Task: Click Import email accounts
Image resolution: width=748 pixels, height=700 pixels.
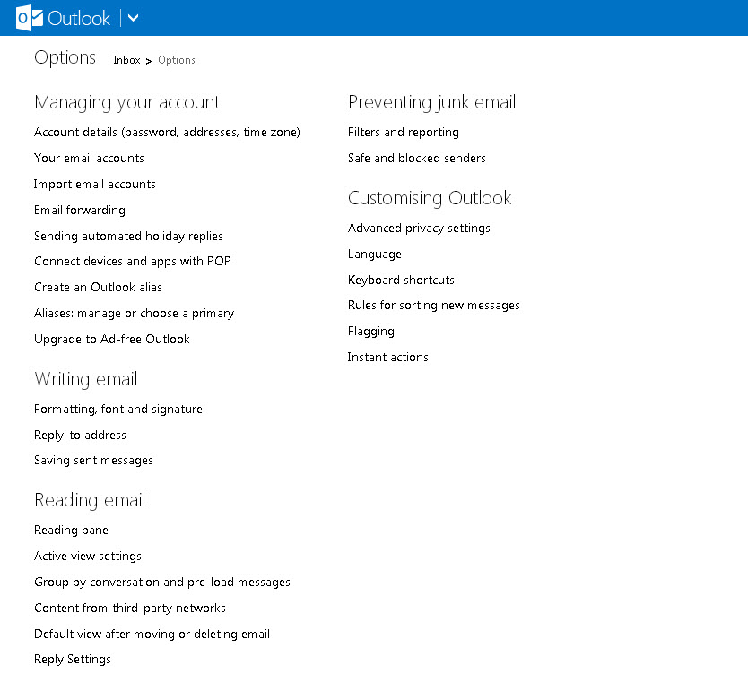Action: (94, 184)
